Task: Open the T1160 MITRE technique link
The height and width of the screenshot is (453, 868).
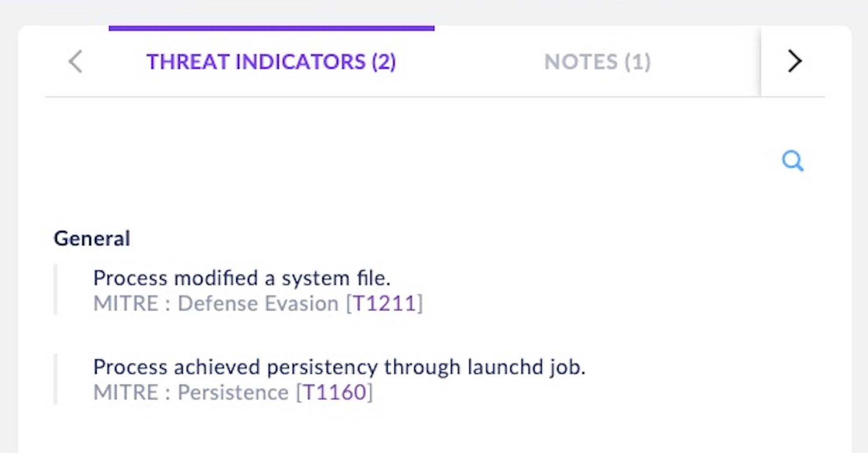Action: (x=334, y=392)
